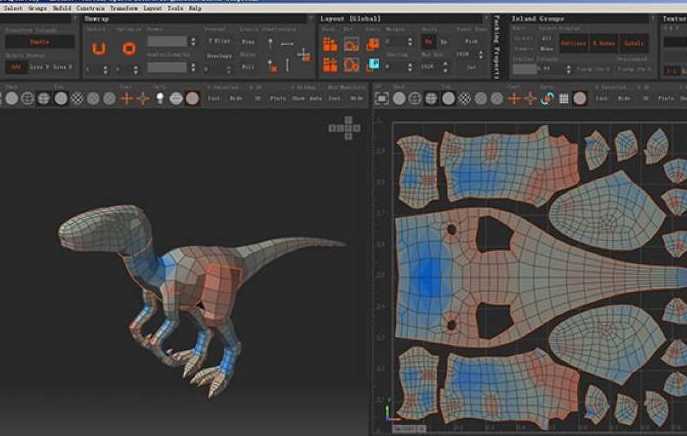687x436 pixels.
Task: Click the frame-fit icon in UV viewport toolbar
Action: point(382,99)
